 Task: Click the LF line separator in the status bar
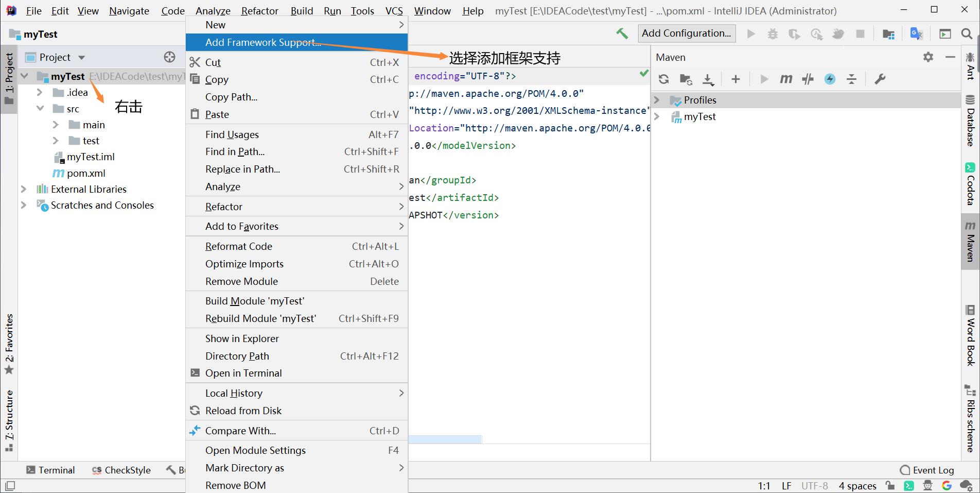[786, 485]
